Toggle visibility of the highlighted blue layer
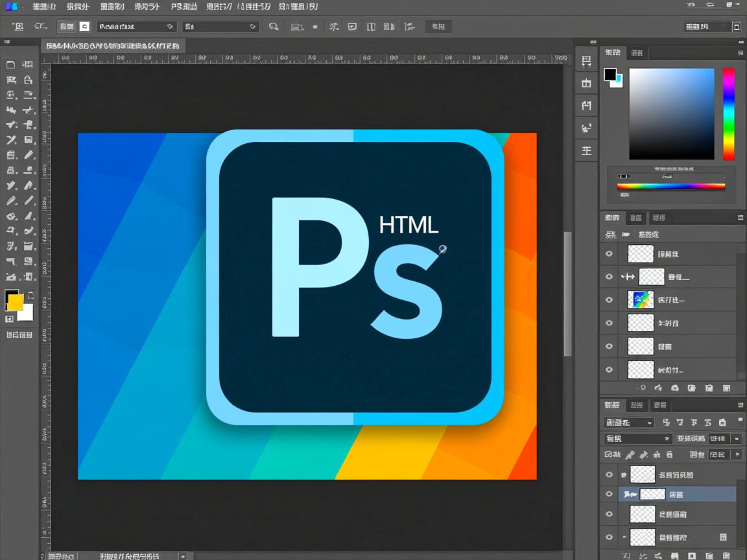747x560 pixels. pyautogui.click(x=608, y=495)
